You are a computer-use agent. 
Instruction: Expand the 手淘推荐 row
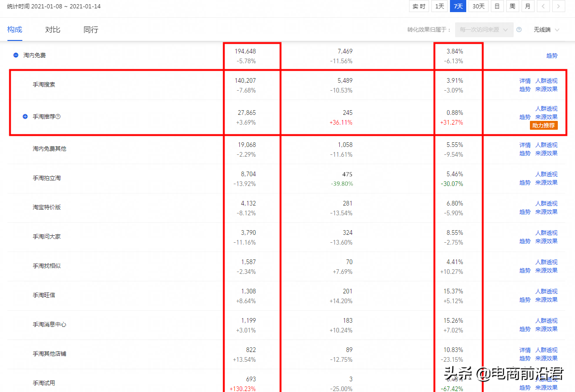pyautogui.click(x=25, y=117)
